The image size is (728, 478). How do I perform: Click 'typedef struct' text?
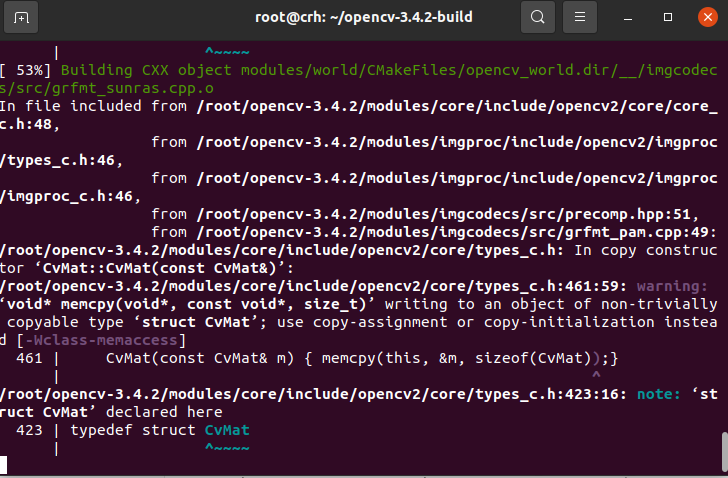pos(133,430)
